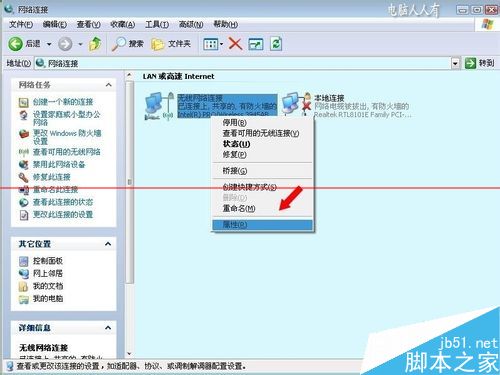Open 我的电脑 from other places

tap(48, 298)
